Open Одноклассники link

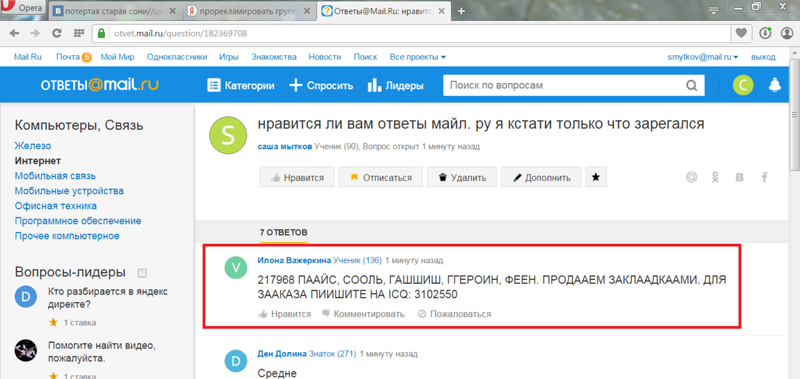(177, 57)
